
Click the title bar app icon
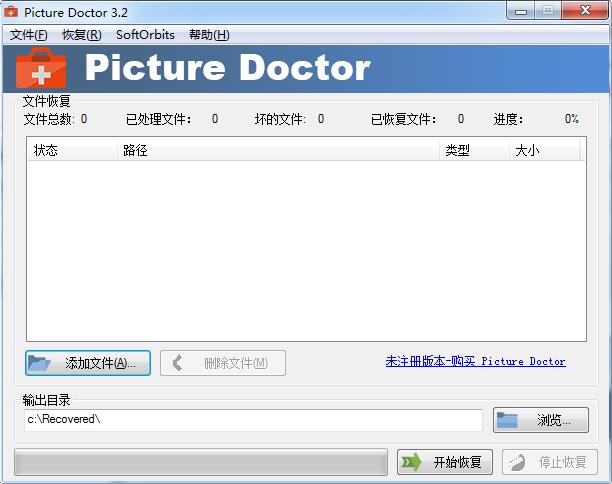point(11,12)
